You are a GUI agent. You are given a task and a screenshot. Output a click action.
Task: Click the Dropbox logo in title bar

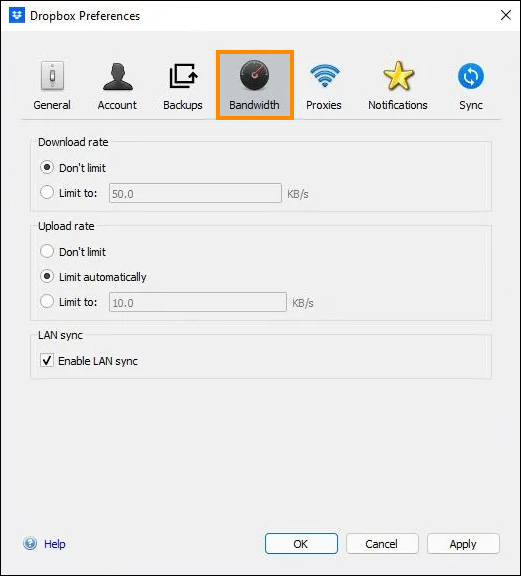(x=17, y=15)
